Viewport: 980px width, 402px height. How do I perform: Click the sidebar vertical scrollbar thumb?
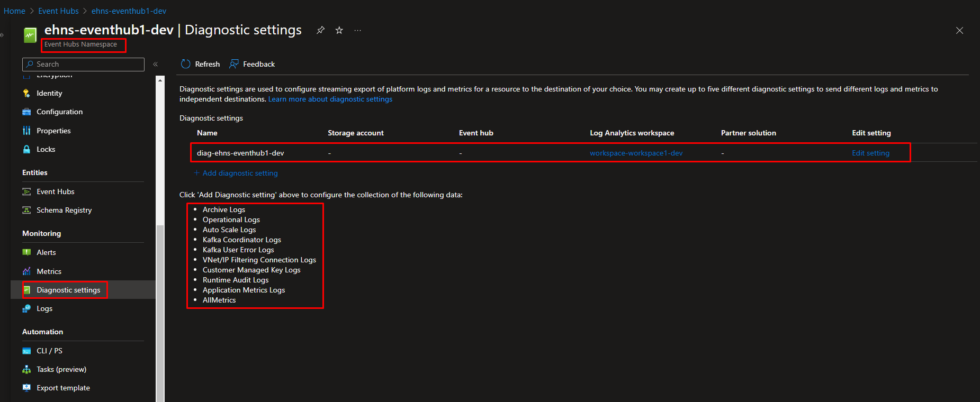point(160,313)
